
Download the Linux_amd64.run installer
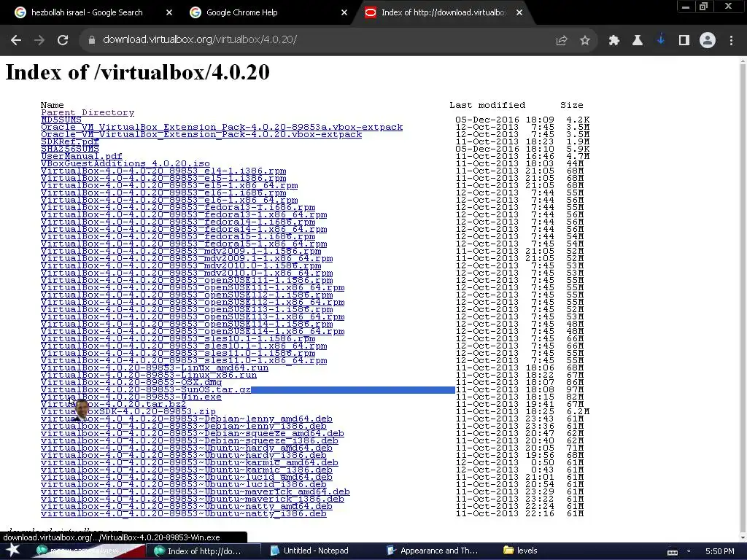coord(155,367)
